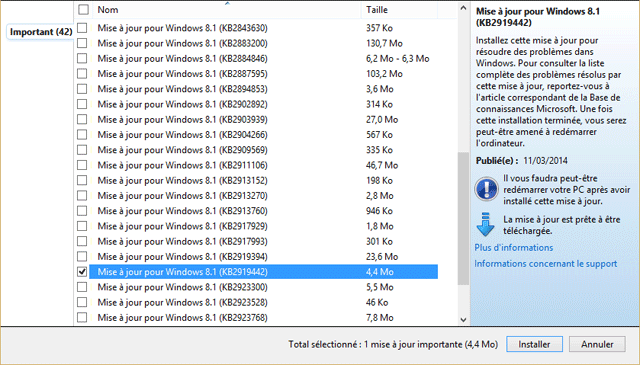Toggle the select-all checkbox beside Nom
The height and width of the screenshot is (365, 640).
[x=83, y=9]
